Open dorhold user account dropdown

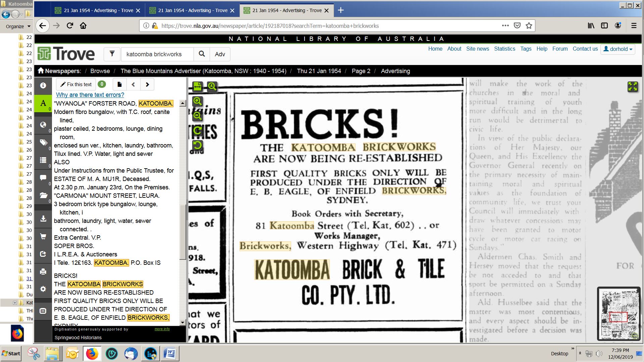618,49
